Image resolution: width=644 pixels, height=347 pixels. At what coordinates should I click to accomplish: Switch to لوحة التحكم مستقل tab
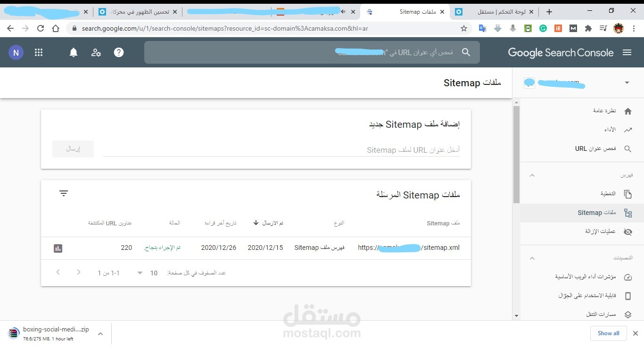(495, 12)
